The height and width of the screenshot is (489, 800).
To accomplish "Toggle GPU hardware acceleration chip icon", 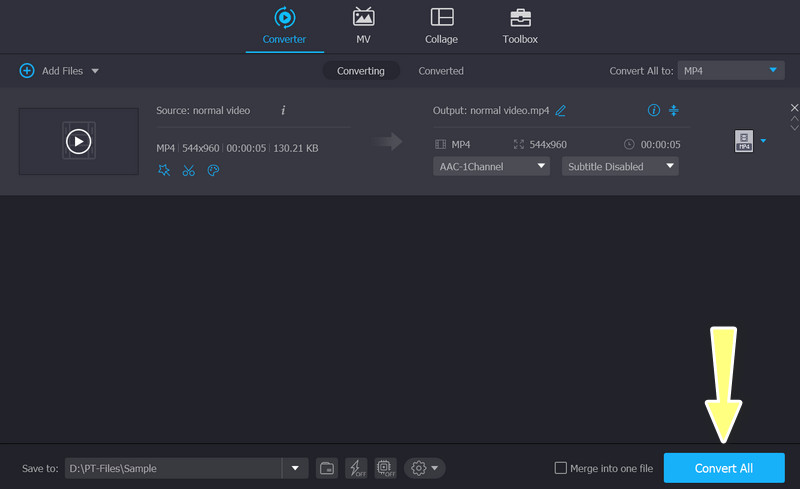I will pyautogui.click(x=385, y=468).
